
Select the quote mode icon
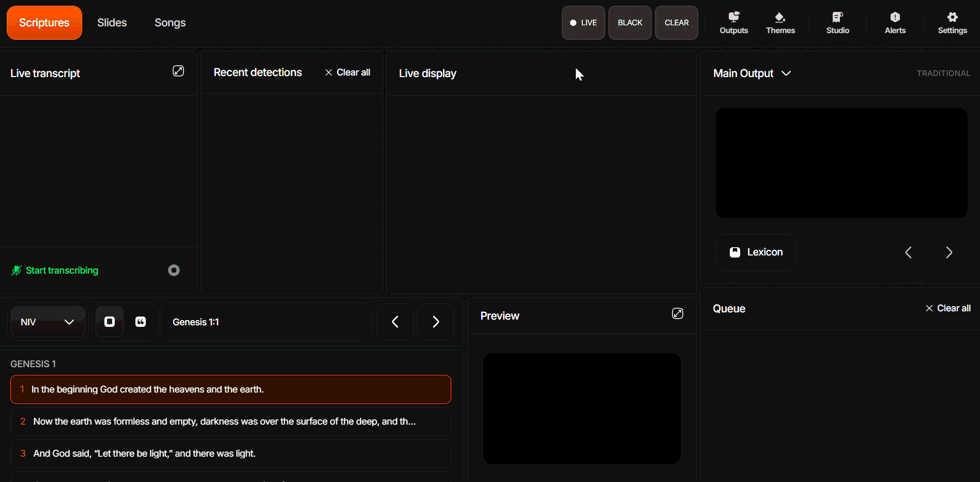(141, 322)
